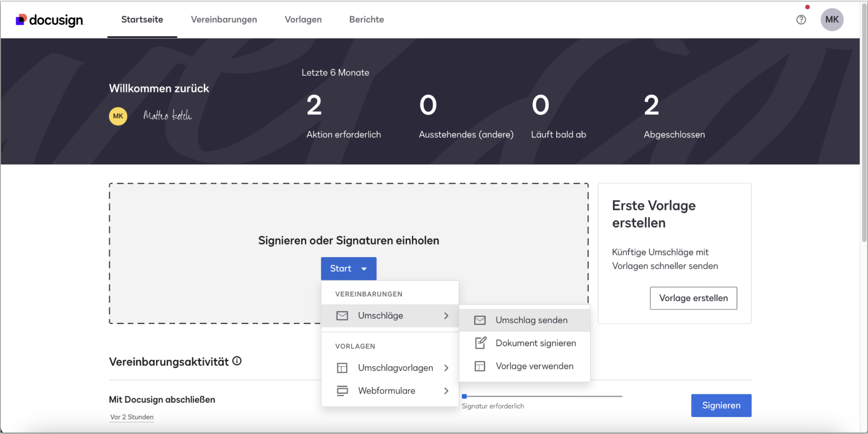This screenshot has width=868, height=434.
Task: Click the Docusign logo
Action: coord(50,20)
